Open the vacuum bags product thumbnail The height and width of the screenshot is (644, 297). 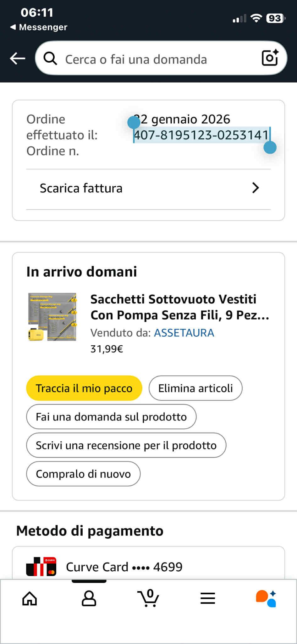pos(52,317)
